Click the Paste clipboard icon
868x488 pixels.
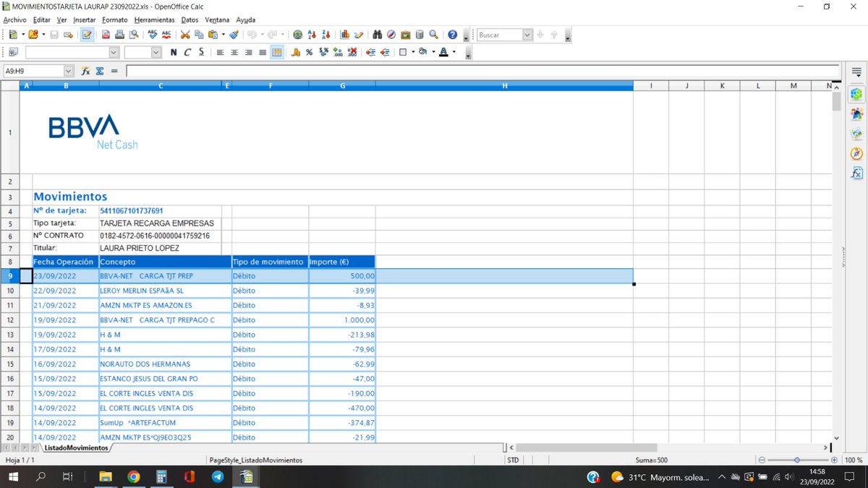pos(213,35)
